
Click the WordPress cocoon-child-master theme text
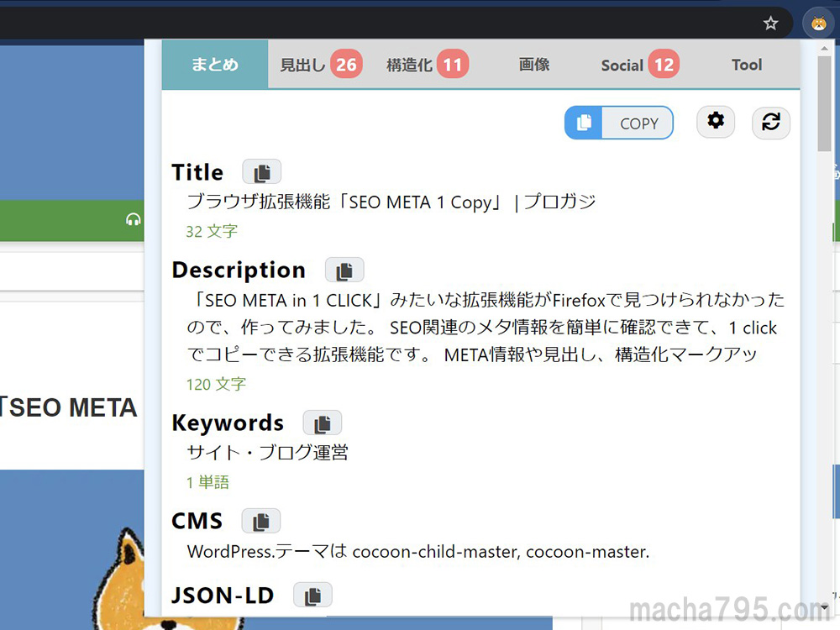[417, 551]
